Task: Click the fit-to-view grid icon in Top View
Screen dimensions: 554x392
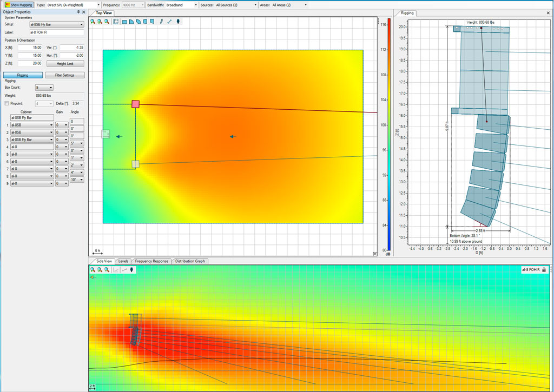Action: click(116, 22)
